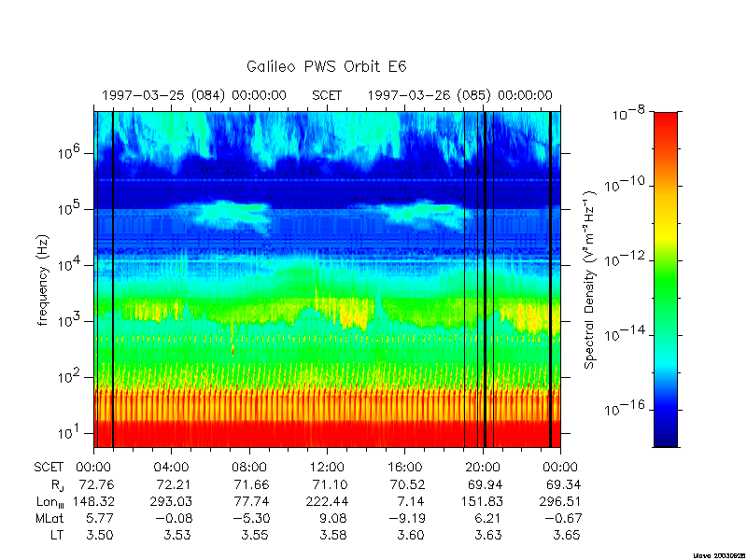Click the spectral density color bar
This screenshot has height=560, width=747.
666,279
